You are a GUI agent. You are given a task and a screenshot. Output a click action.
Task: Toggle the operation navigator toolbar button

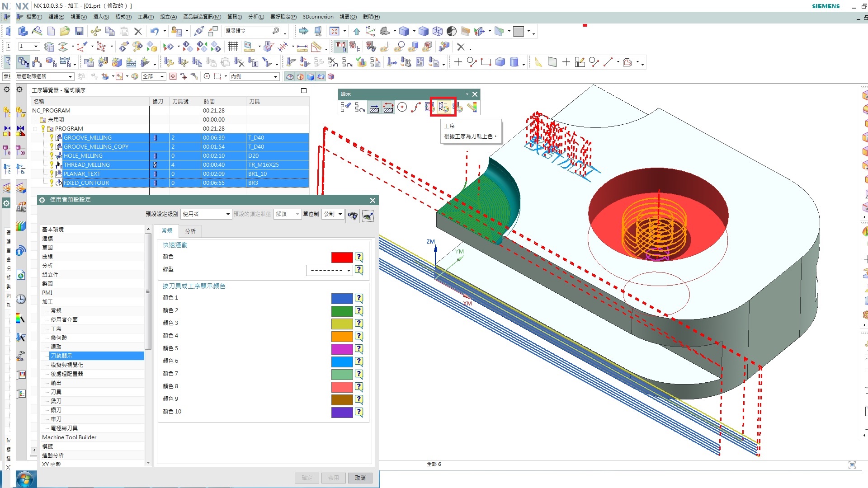(x=341, y=47)
